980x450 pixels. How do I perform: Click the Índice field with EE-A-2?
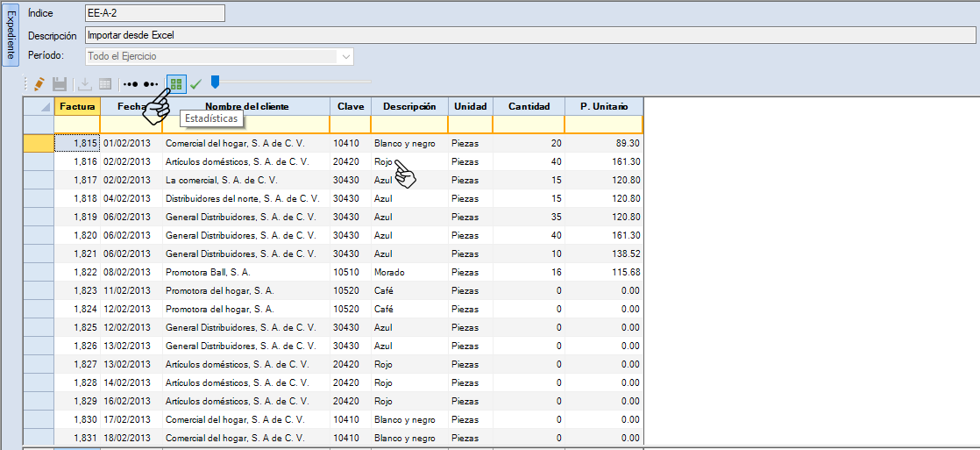point(154,13)
